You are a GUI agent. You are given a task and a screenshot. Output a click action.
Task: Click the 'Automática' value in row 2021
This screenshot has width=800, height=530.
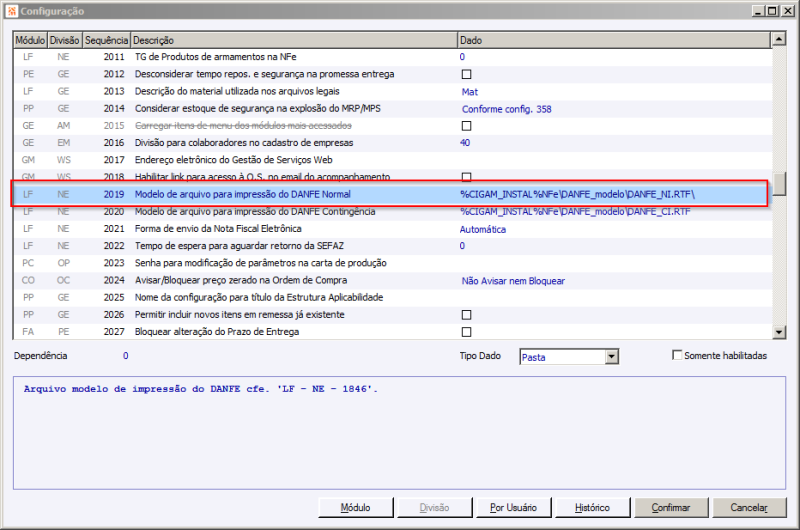(x=483, y=230)
